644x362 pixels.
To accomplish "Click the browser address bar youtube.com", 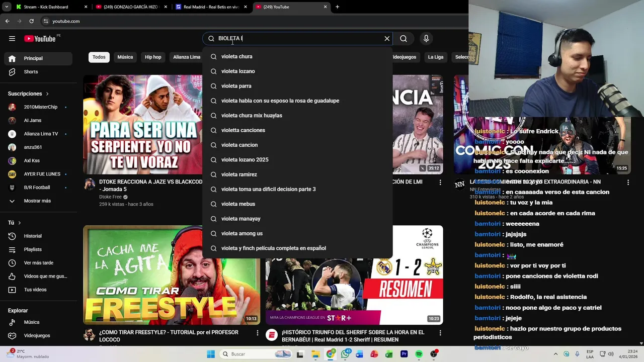I will pos(66,21).
